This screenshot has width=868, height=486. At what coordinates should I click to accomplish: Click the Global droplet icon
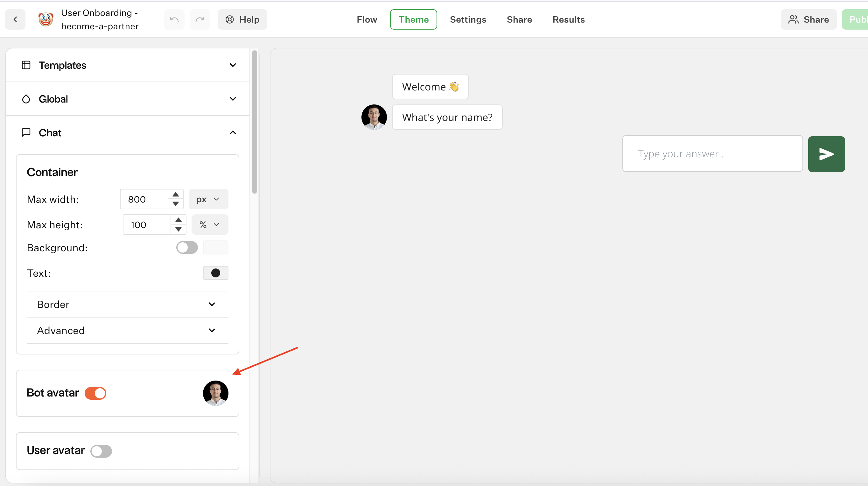click(x=26, y=99)
